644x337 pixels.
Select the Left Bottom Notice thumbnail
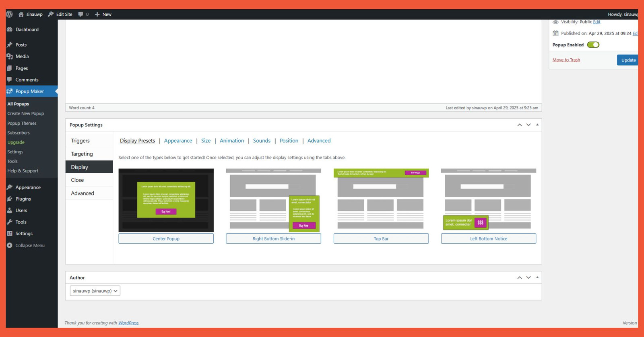(489, 200)
